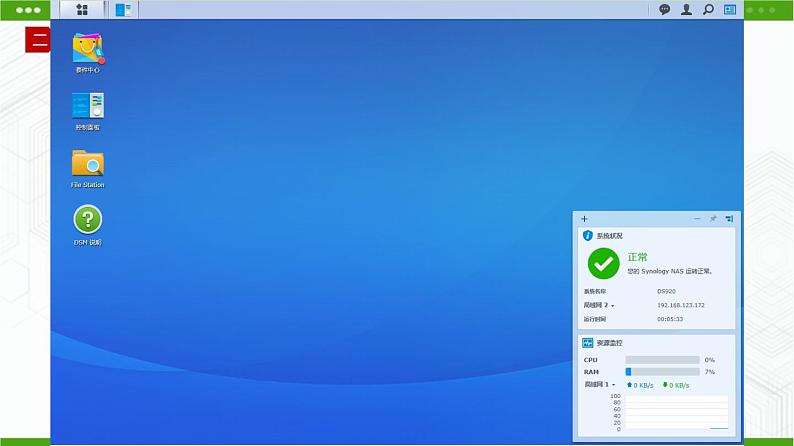The width and height of the screenshot is (794, 446).
Task: Click the IP address 192.168.123.172
Action: [x=681, y=305]
